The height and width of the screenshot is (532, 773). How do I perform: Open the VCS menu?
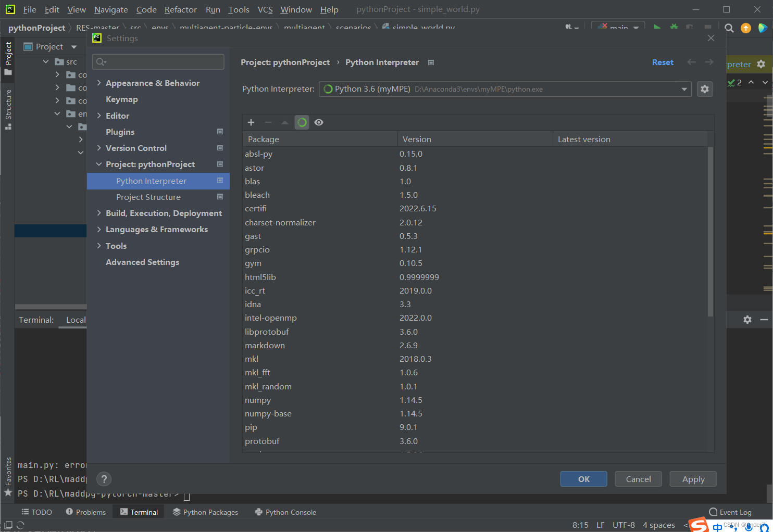pyautogui.click(x=265, y=9)
